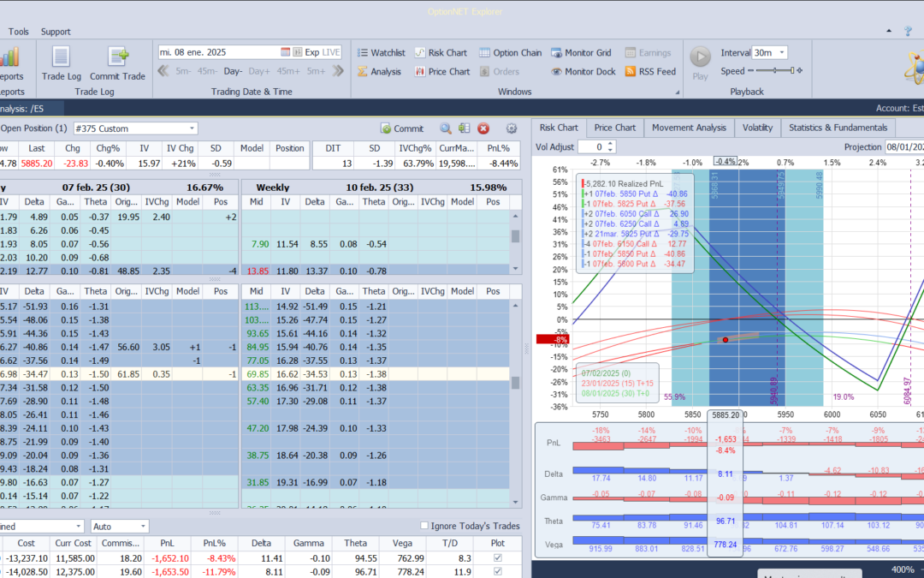Open Risk Chart from the Windows ribbon group
Screen dimensions: 924x578
tap(441, 52)
